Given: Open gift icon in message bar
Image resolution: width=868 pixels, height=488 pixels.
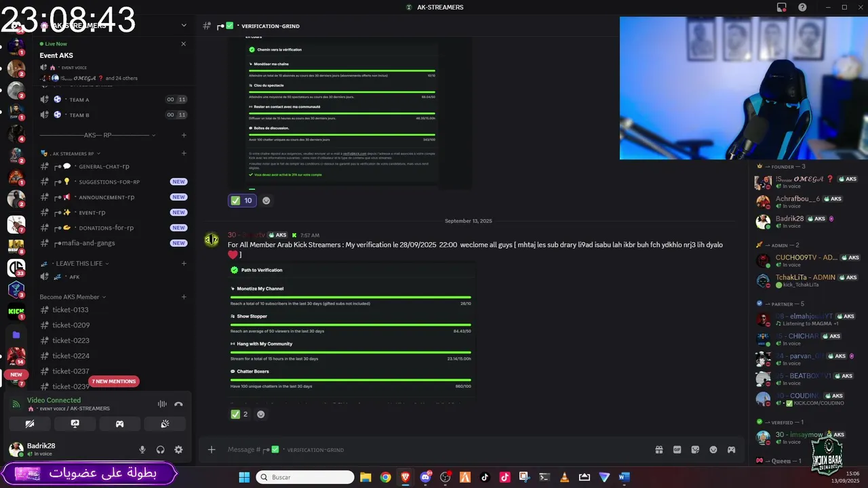Looking at the screenshot, I should point(658,449).
